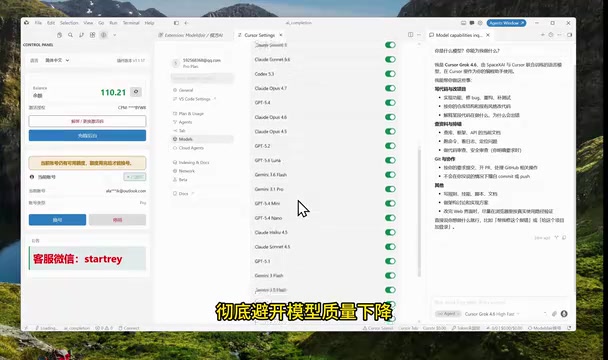This screenshot has width=608, height=360.
Task: Open the Help menu
Action: (x=149, y=23)
